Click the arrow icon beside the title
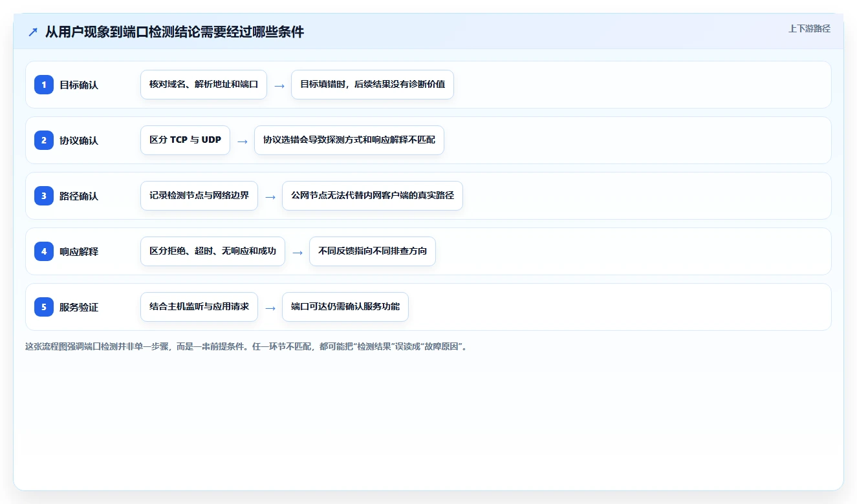Screen dimensions: 857x504 [32, 32]
